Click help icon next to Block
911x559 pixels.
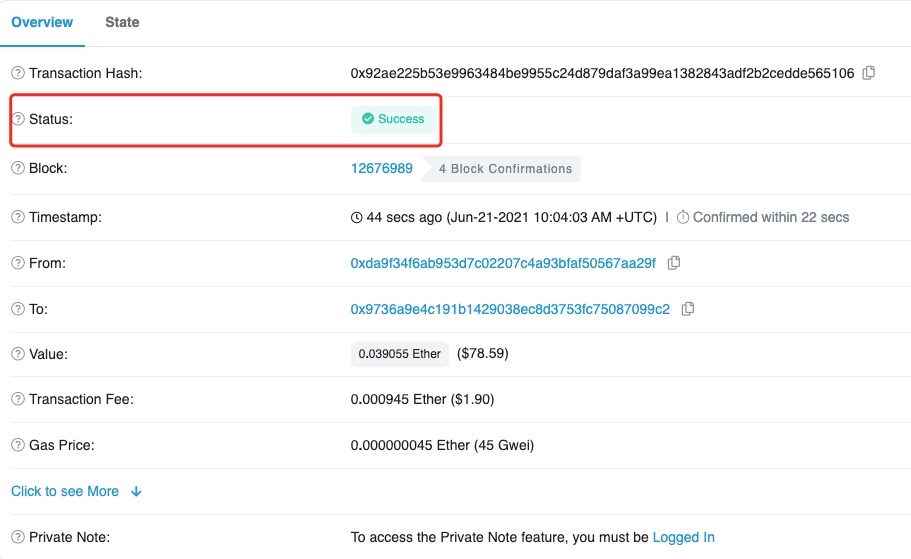[18, 168]
